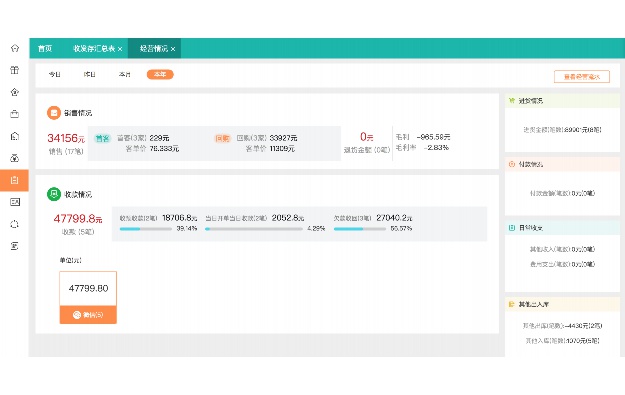Open the home icon in sidebar
Screen dimensions: 625x395
15,48
